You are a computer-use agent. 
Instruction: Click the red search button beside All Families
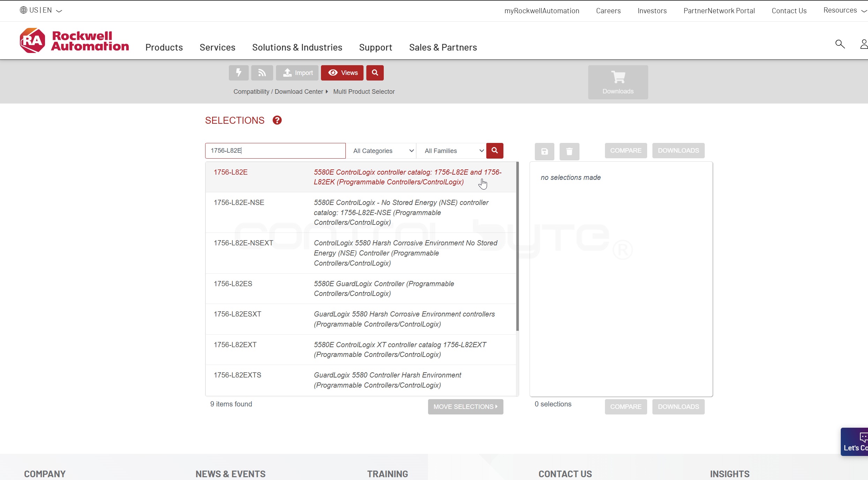pyautogui.click(x=495, y=151)
